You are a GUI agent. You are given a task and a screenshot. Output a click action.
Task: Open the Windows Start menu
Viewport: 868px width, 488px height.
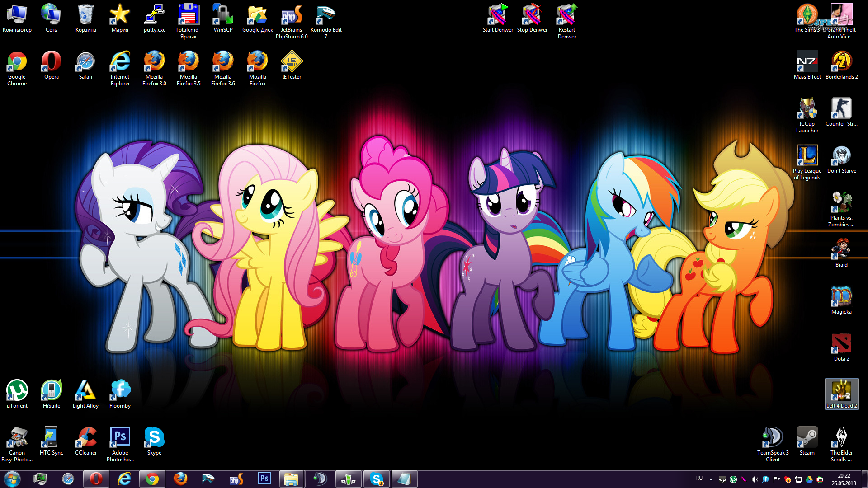[12, 479]
